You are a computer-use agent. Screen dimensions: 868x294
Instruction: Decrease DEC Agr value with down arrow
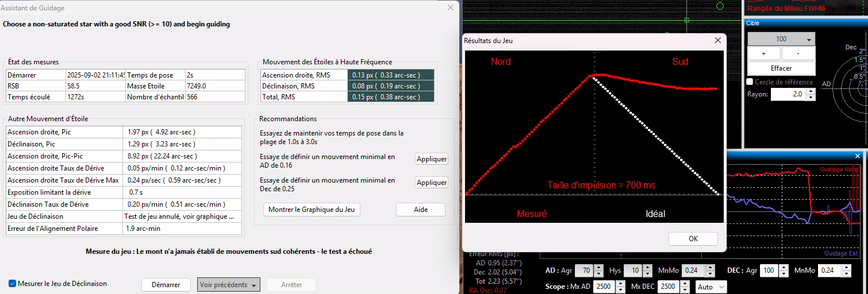784,273
